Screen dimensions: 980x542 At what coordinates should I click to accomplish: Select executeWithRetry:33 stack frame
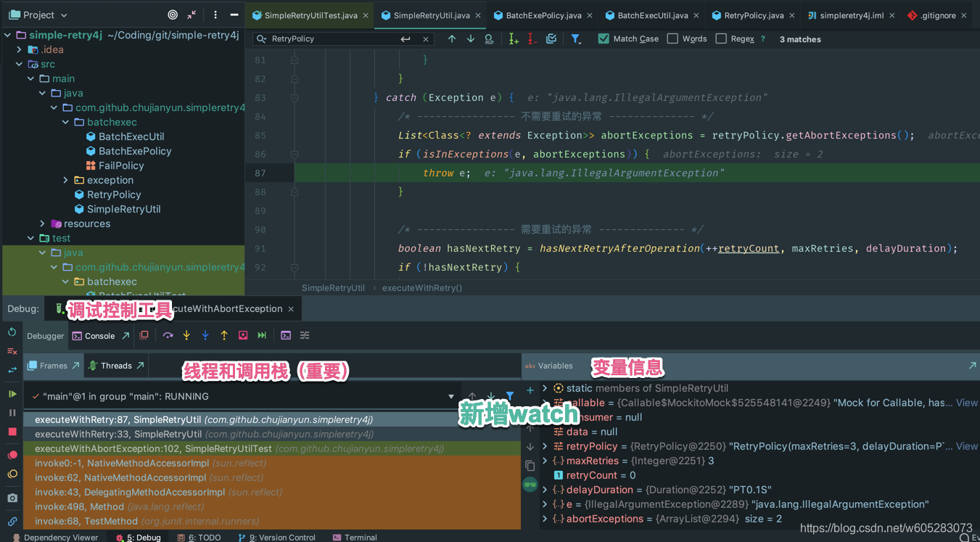coord(272,434)
